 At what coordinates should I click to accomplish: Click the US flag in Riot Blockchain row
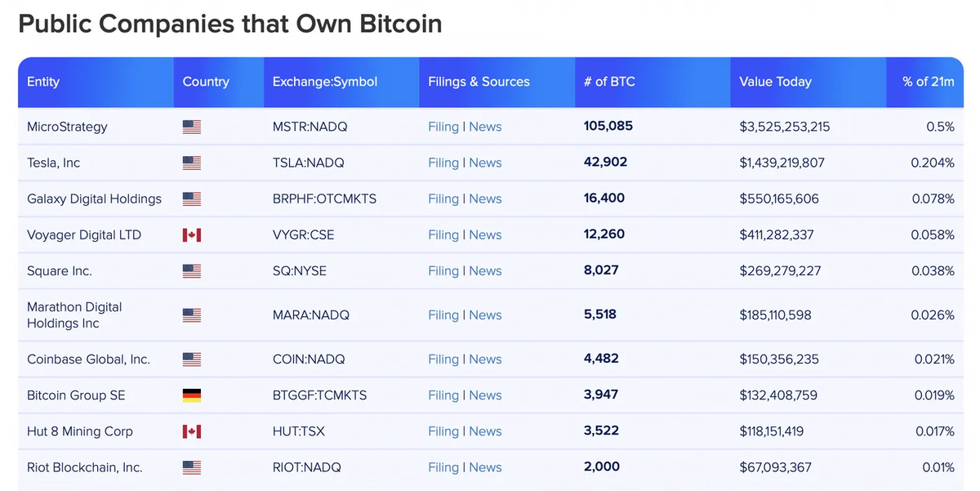pyautogui.click(x=191, y=467)
